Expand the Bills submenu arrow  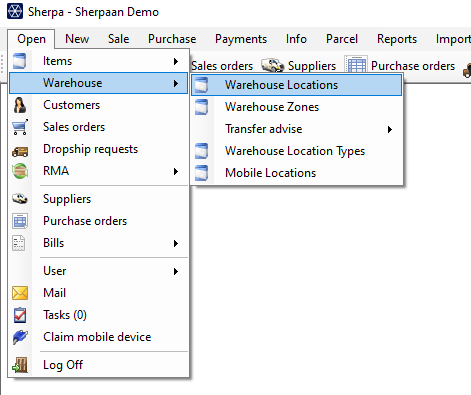tap(176, 243)
